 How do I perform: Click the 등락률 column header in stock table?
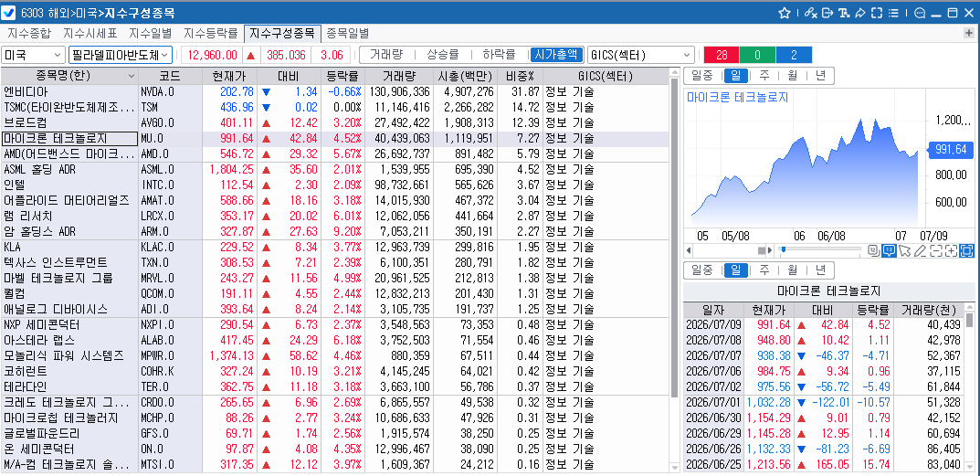tap(342, 77)
